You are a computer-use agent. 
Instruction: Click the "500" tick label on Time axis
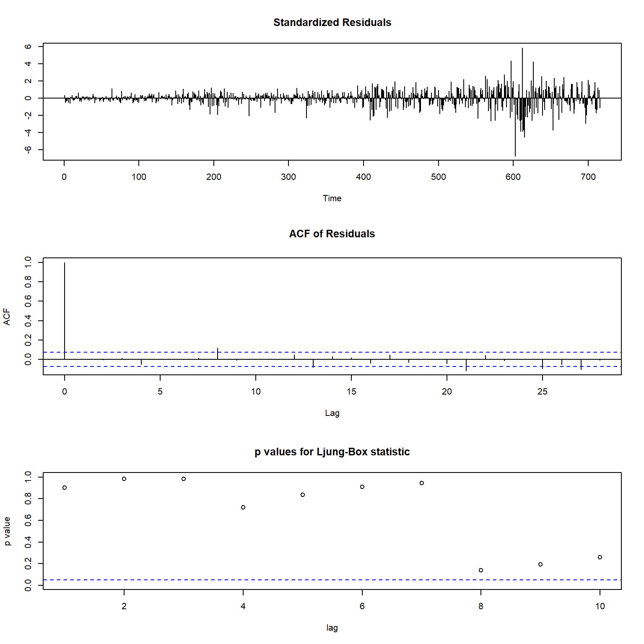pos(439,177)
